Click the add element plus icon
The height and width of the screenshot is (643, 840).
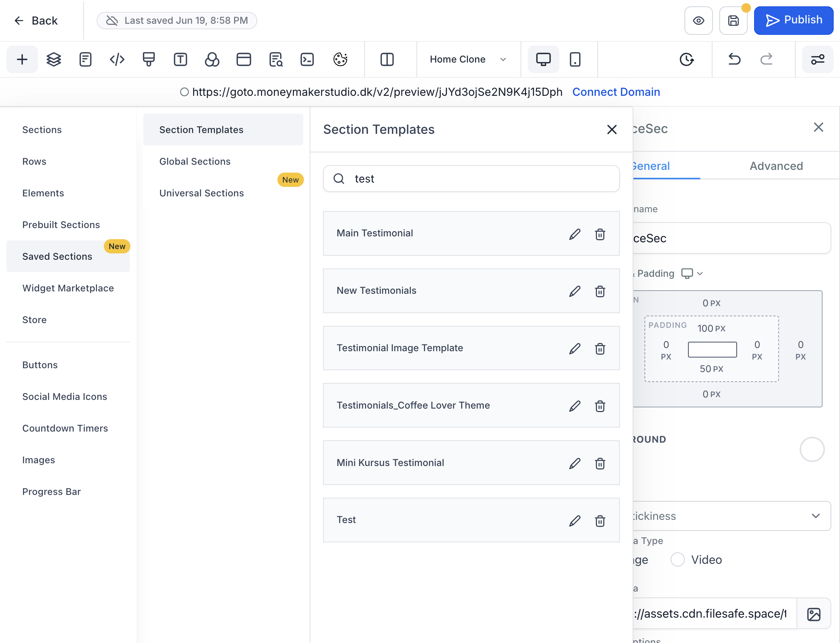[x=22, y=59]
